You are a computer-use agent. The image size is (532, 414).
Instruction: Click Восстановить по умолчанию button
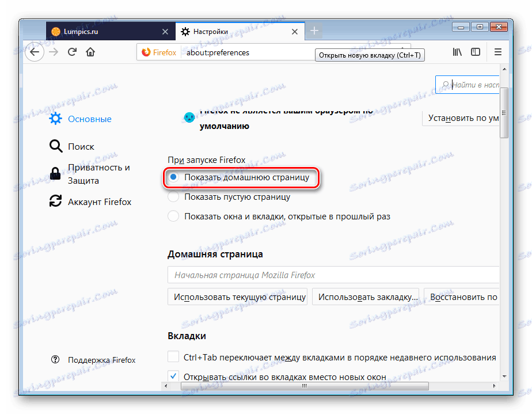tap(461, 297)
